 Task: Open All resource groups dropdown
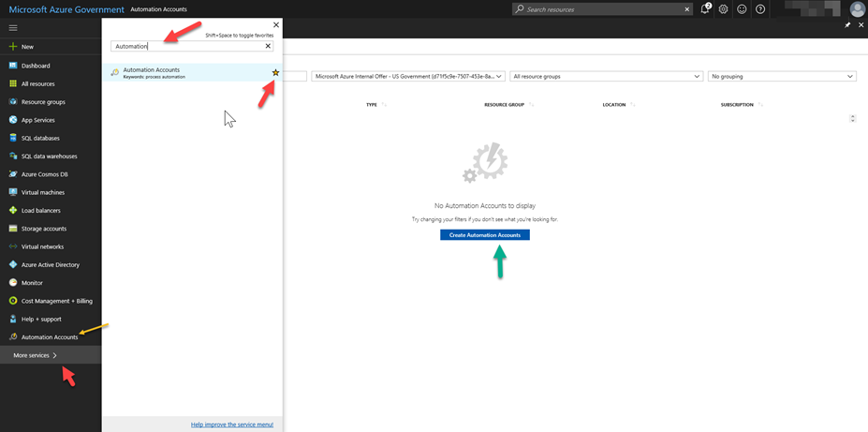(x=607, y=77)
